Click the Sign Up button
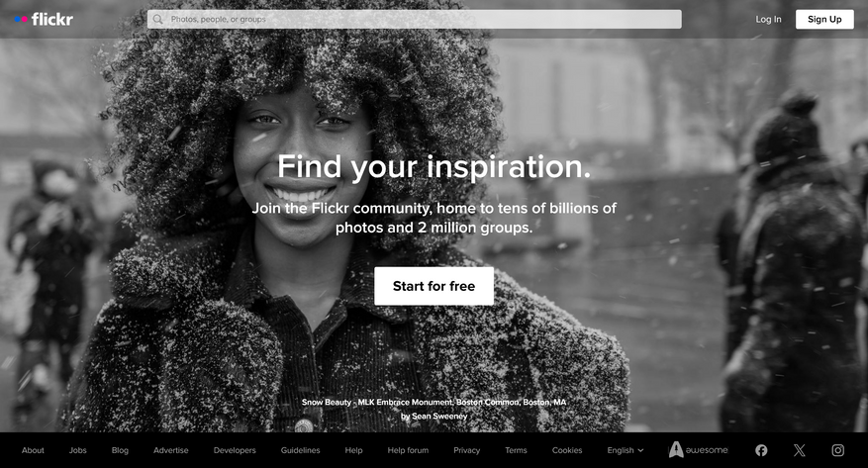This screenshot has height=468, width=868. (x=824, y=20)
